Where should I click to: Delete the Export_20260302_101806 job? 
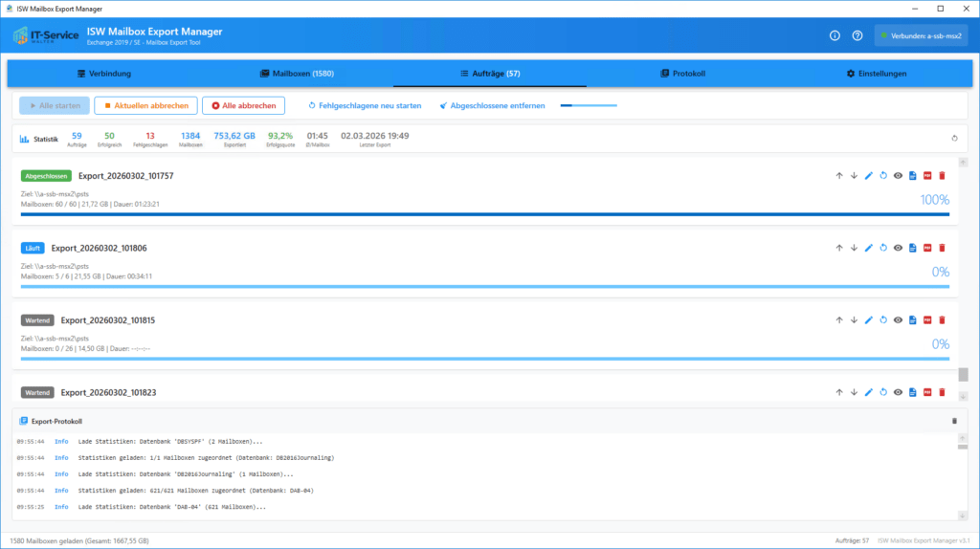coord(942,248)
